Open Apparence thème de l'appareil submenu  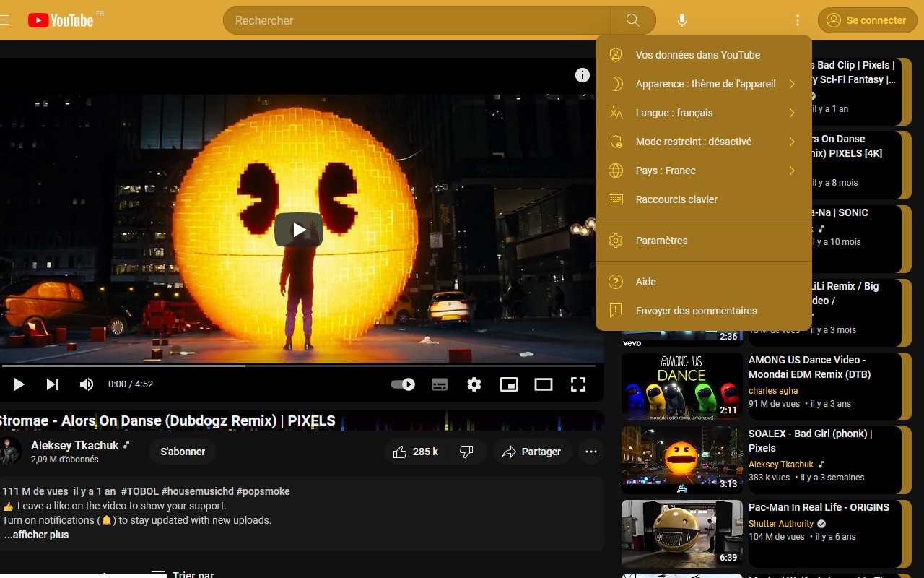(704, 84)
